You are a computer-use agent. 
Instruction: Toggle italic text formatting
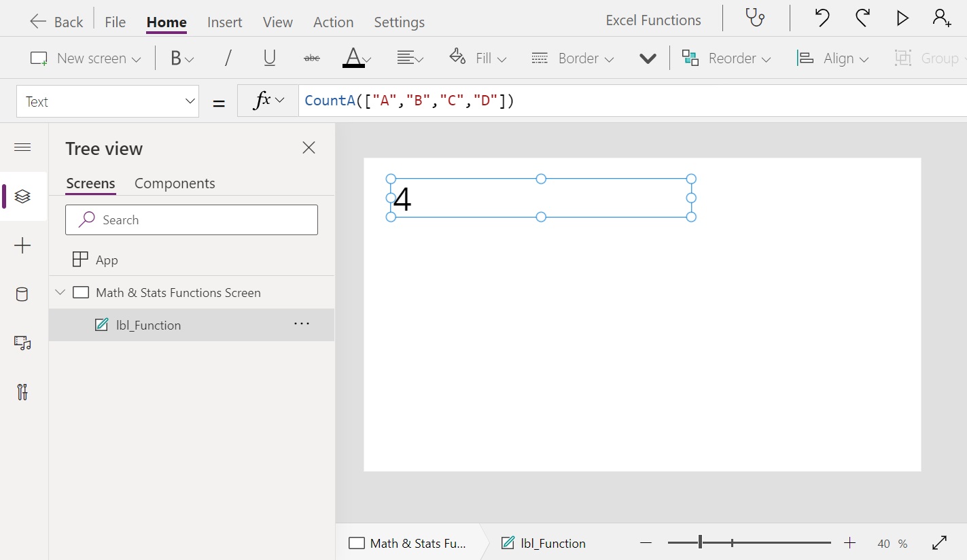pyautogui.click(x=228, y=58)
